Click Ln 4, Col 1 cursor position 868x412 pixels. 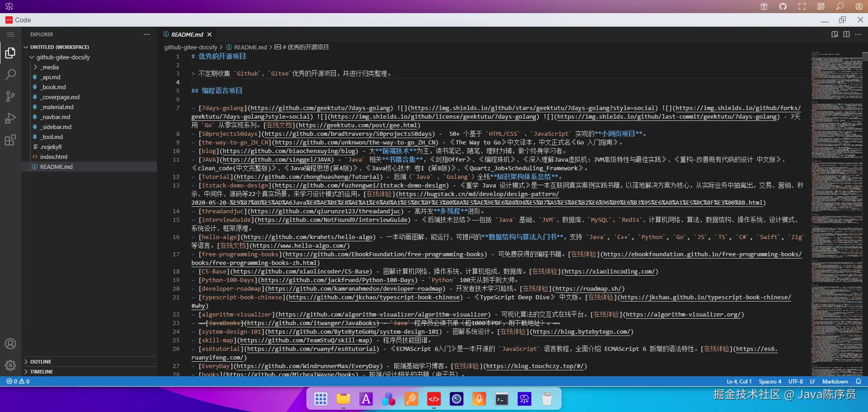[x=739, y=382]
